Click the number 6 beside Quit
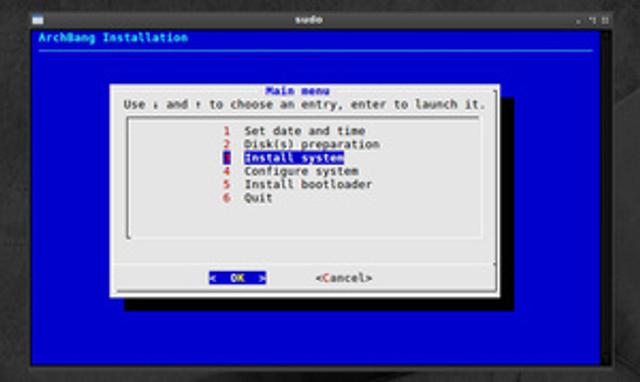Viewport: 640px width, 382px height. [227, 198]
